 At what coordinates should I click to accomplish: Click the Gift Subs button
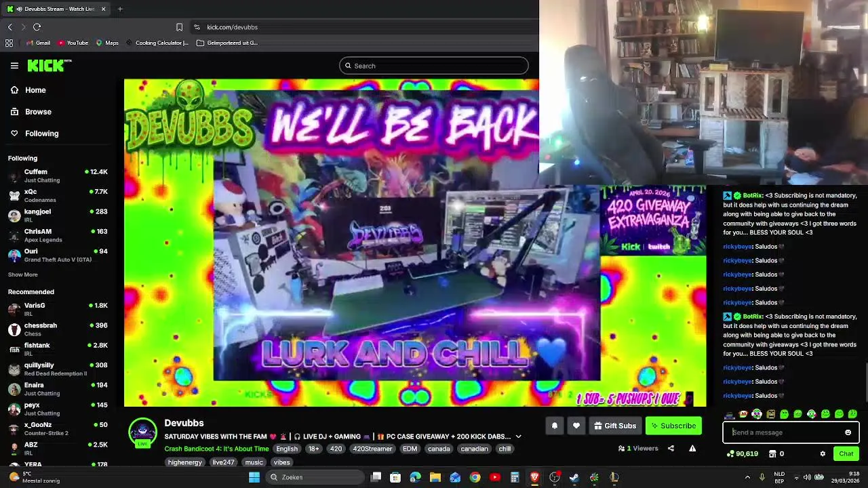pyautogui.click(x=615, y=426)
